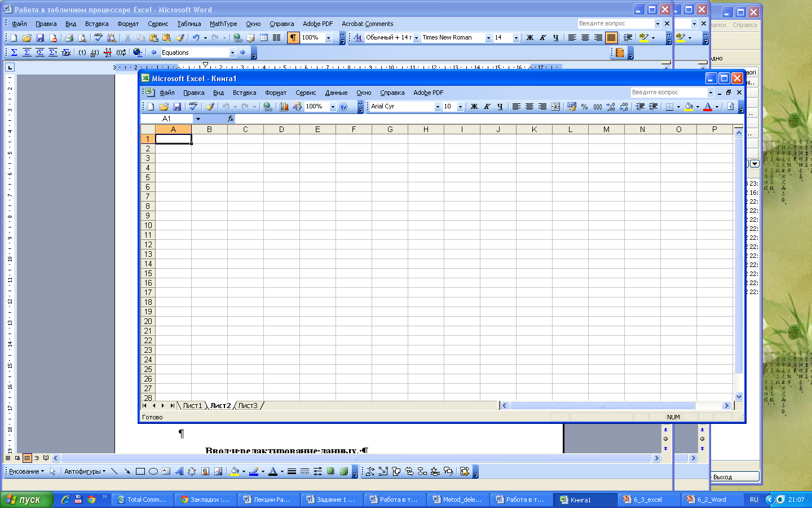The width and height of the screenshot is (812, 508).
Task: Toggle Underline in Excel formatting toolbar
Action: pos(500,107)
